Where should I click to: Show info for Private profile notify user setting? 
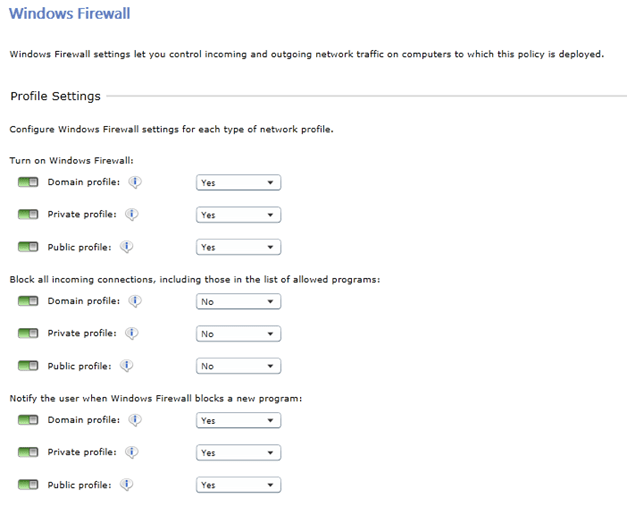[x=132, y=452]
